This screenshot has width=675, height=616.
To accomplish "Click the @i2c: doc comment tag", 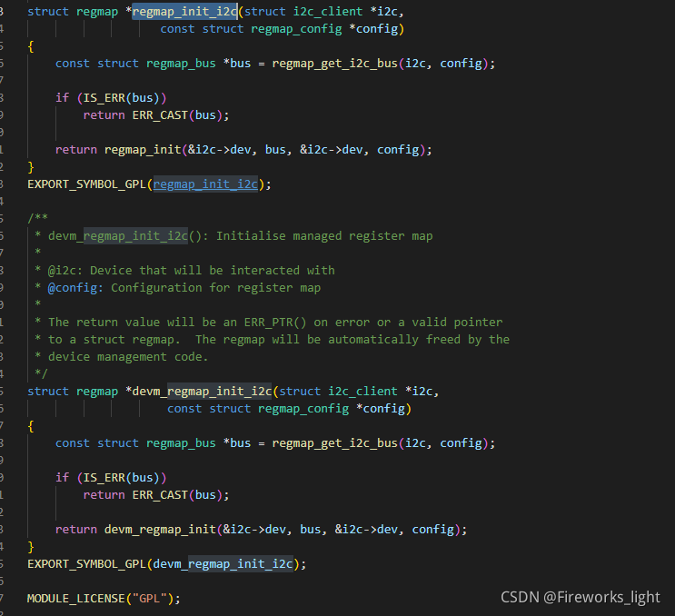I will (65, 271).
